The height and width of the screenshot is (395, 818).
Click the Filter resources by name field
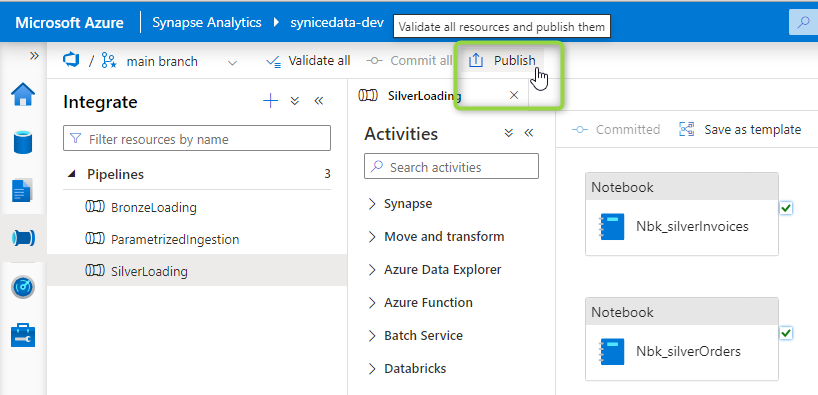click(x=197, y=138)
